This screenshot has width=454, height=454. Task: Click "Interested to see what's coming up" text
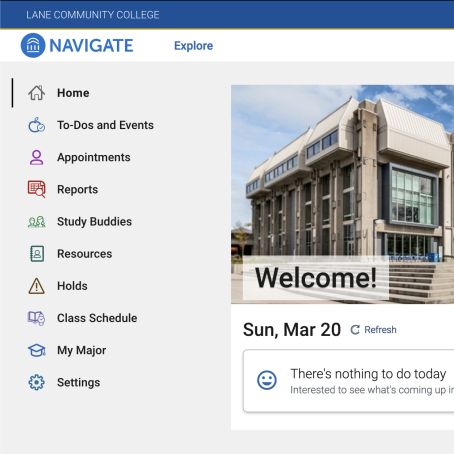372,390
